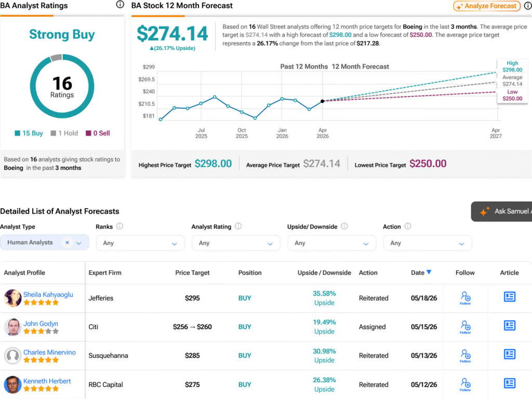Click the info icon next to Ranks

[120, 227]
